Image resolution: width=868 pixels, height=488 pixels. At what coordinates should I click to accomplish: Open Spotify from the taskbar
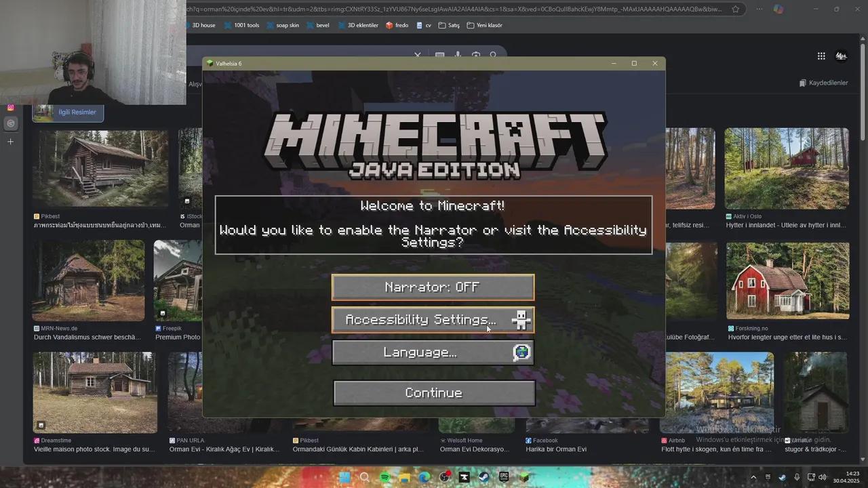[384, 477]
